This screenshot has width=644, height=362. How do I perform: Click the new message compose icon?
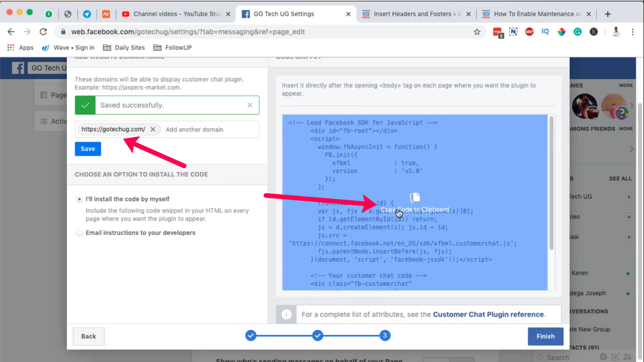(615, 357)
